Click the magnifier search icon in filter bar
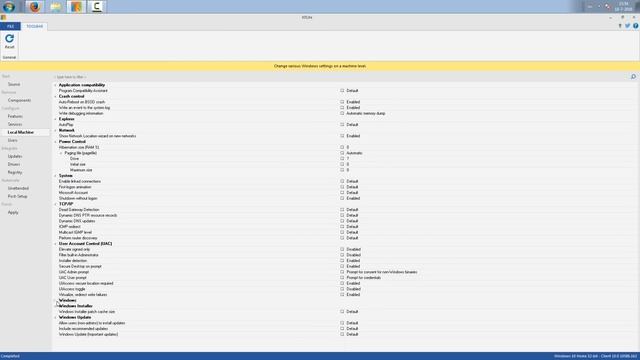This screenshot has height=360, width=640. pos(633,77)
